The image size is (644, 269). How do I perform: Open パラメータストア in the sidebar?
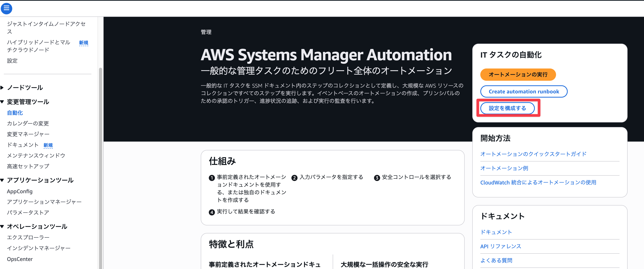coord(28,212)
